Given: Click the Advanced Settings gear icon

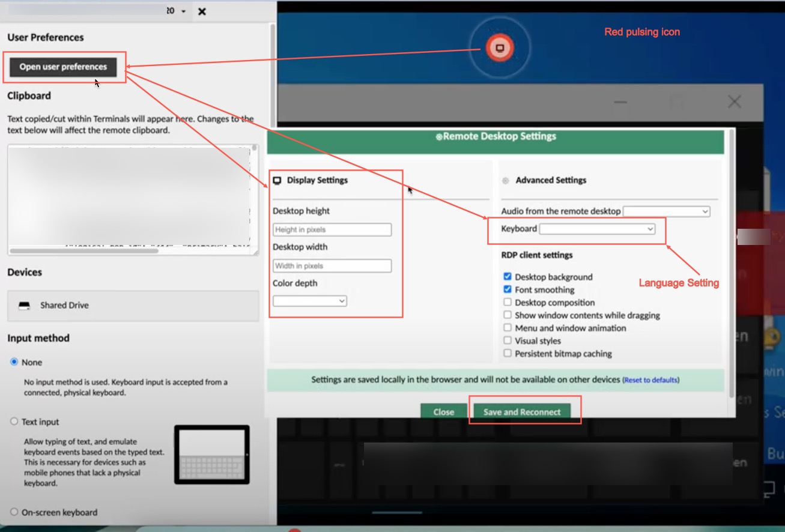Looking at the screenshot, I should point(505,180).
